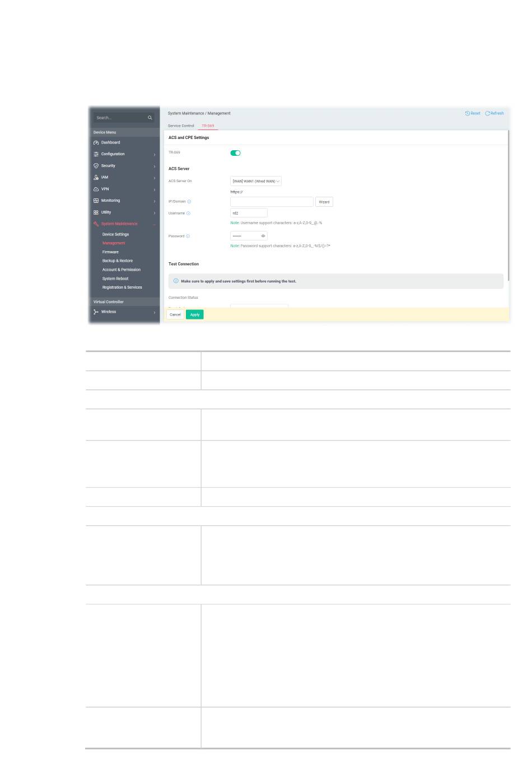
Task: Click the Password input field
Action: (249, 236)
